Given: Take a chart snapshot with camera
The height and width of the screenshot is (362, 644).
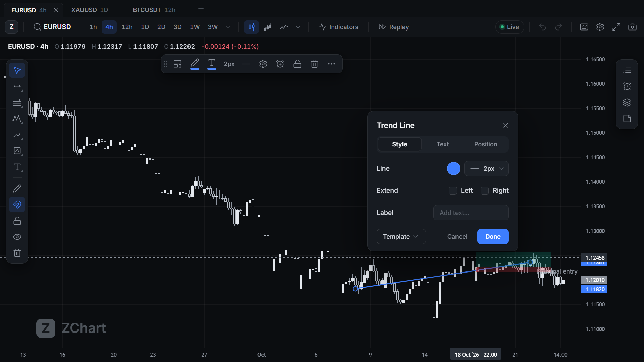Looking at the screenshot, I should [632, 27].
